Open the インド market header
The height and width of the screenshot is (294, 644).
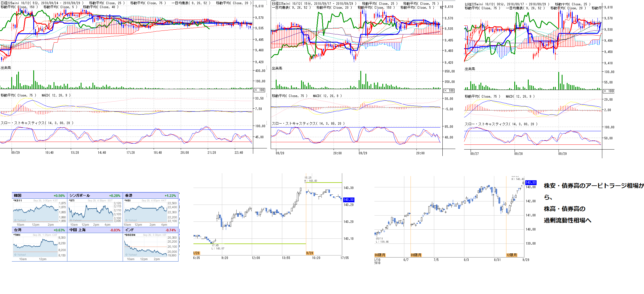pyautogui.click(x=151, y=230)
